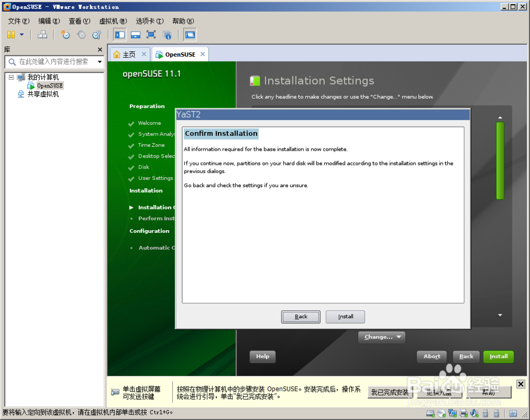This screenshot has height=420, width=530.
Task: Open the library search filter dropdown
Action: 100,62
